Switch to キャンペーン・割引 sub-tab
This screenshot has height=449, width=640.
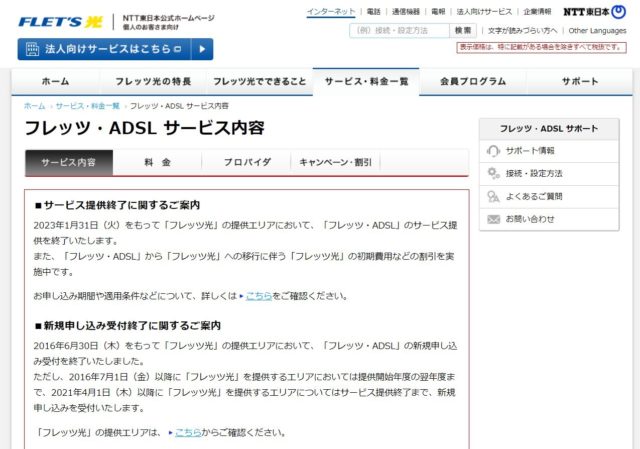[x=336, y=162]
